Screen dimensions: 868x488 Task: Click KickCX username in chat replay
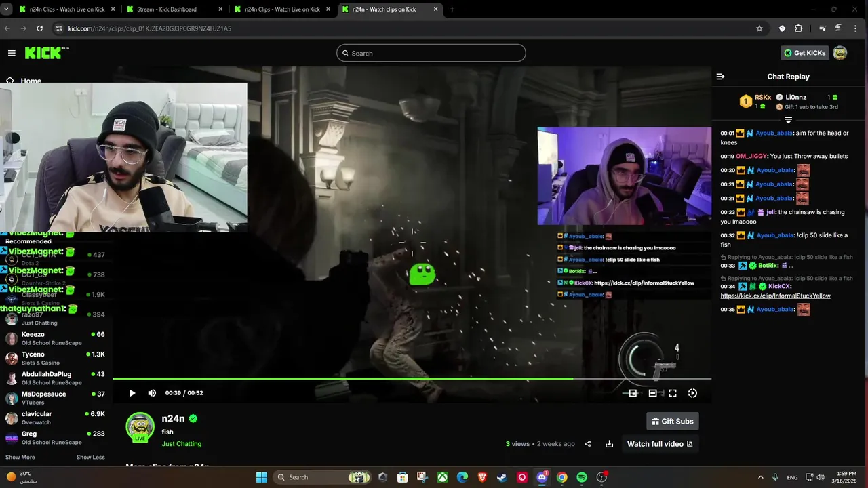780,287
